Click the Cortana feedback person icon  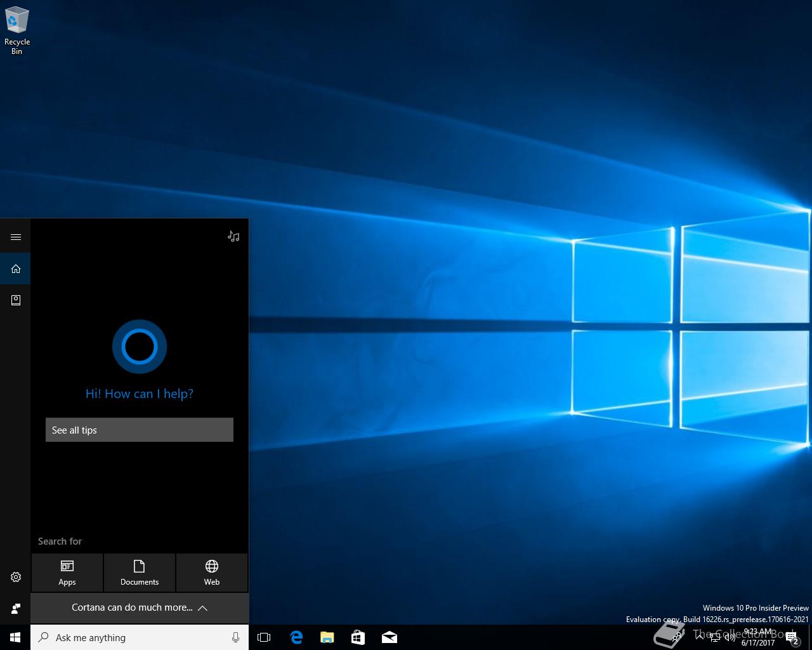(16, 609)
